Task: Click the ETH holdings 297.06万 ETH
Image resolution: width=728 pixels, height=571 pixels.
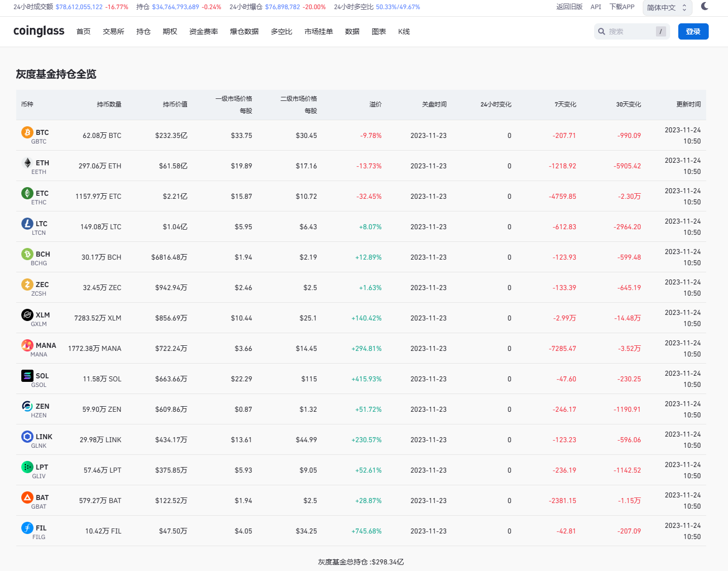Action: tap(100, 166)
